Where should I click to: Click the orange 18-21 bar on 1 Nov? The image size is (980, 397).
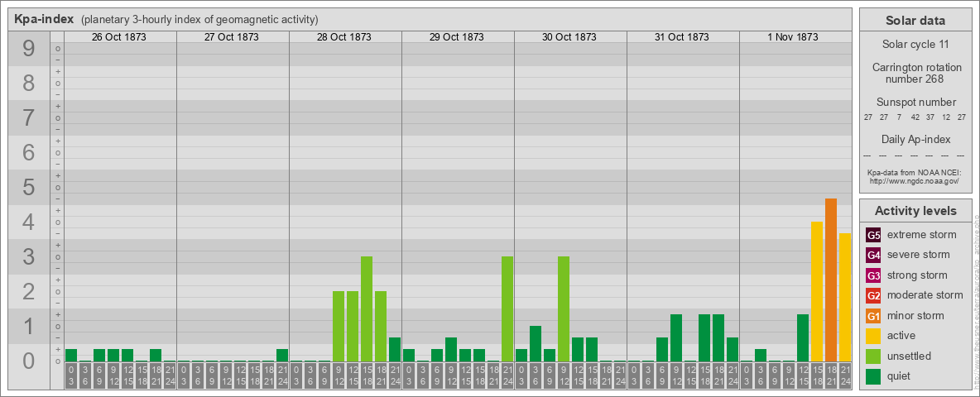pyautogui.click(x=831, y=280)
